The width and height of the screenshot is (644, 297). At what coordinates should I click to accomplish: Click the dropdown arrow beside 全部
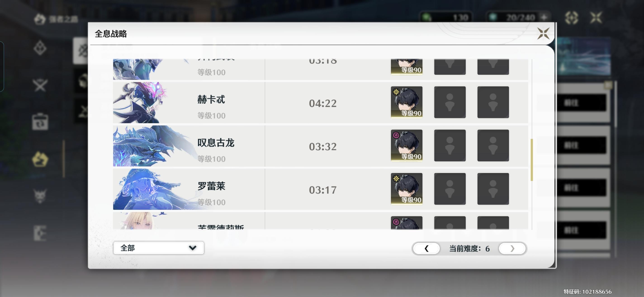pos(192,248)
